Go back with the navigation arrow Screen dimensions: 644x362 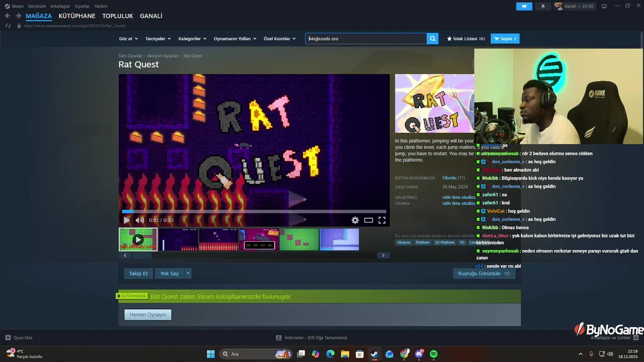click(8, 16)
